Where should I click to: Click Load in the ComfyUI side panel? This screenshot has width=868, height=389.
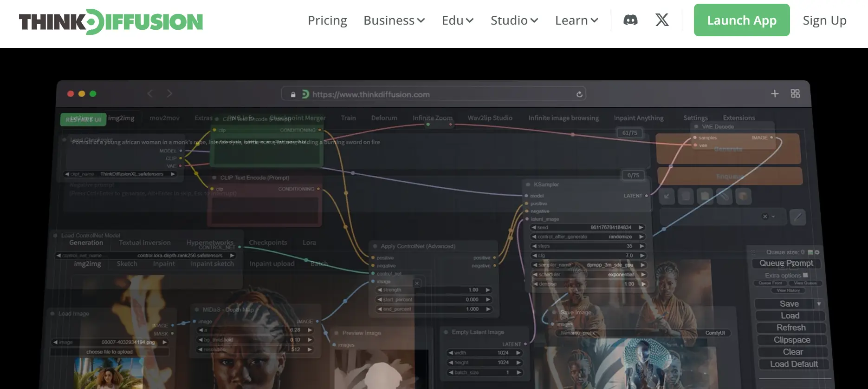tap(790, 316)
